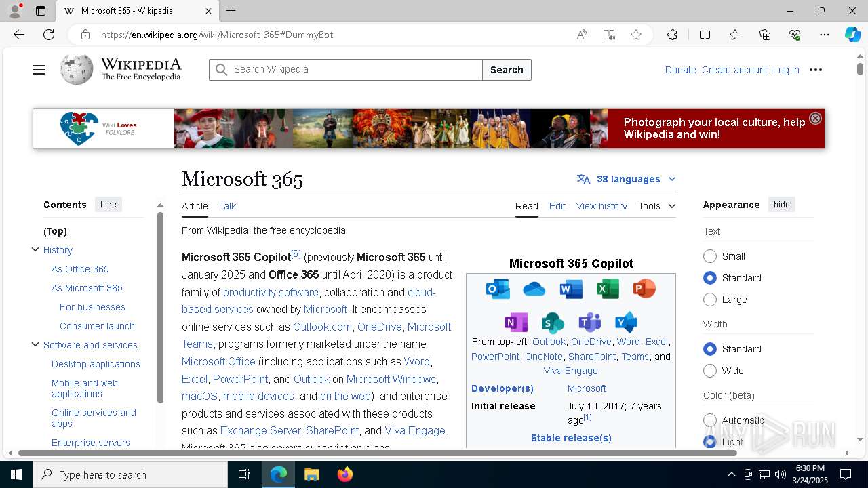This screenshot has width=868, height=488.
Task: Open the Tab actions menu icon
Action: click(41, 11)
